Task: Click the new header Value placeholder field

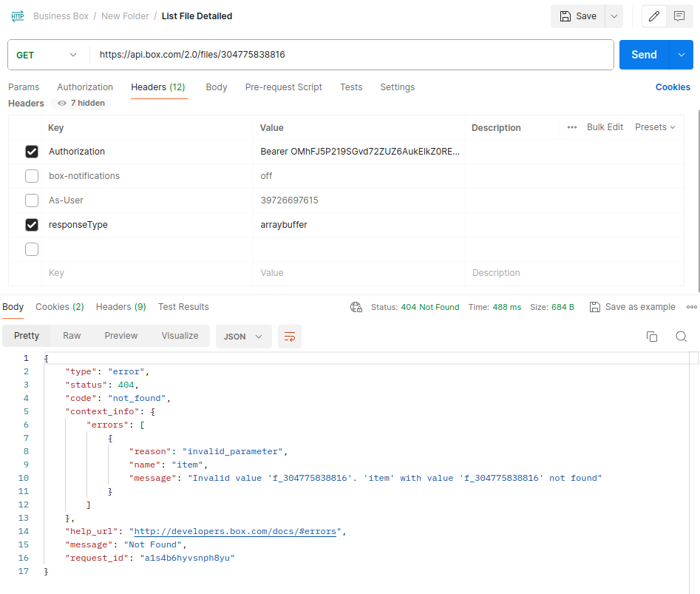Action: (359, 274)
